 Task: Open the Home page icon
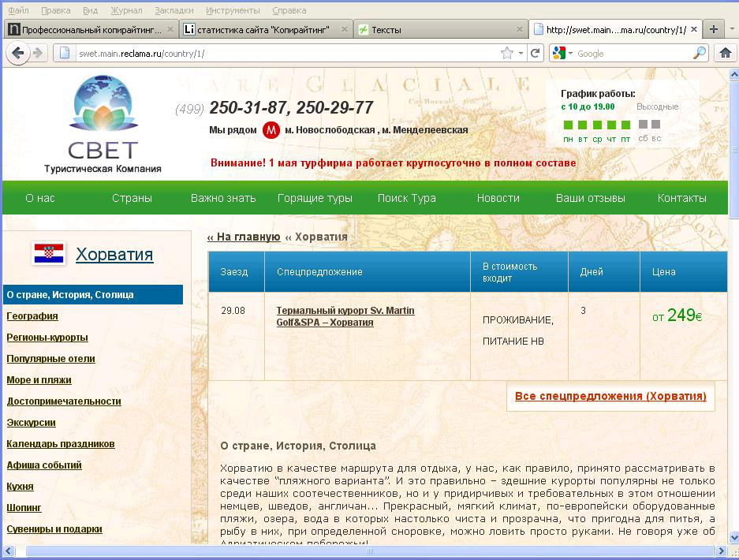(x=726, y=53)
